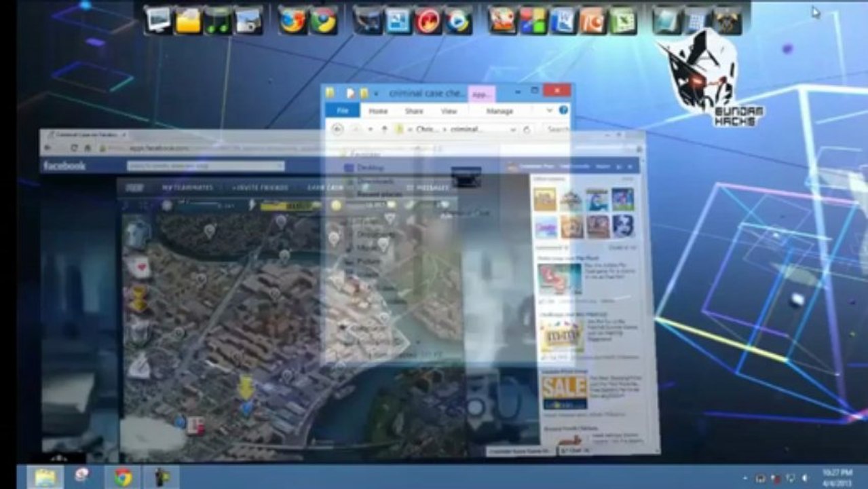Go back in the Explorer window
The image size is (868, 489).
pyautogui.click(x=337, y=128)
